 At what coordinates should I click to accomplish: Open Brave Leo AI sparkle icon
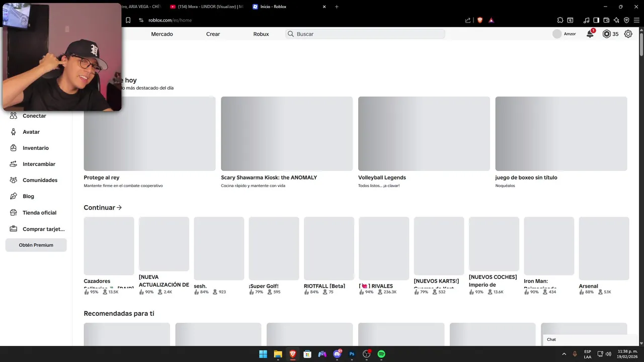[x=616, y=20]
